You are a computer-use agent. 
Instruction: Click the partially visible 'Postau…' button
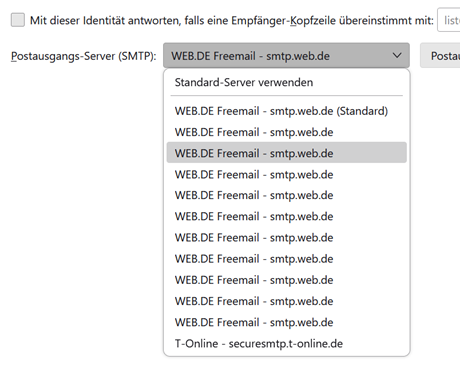coord(440,56)
